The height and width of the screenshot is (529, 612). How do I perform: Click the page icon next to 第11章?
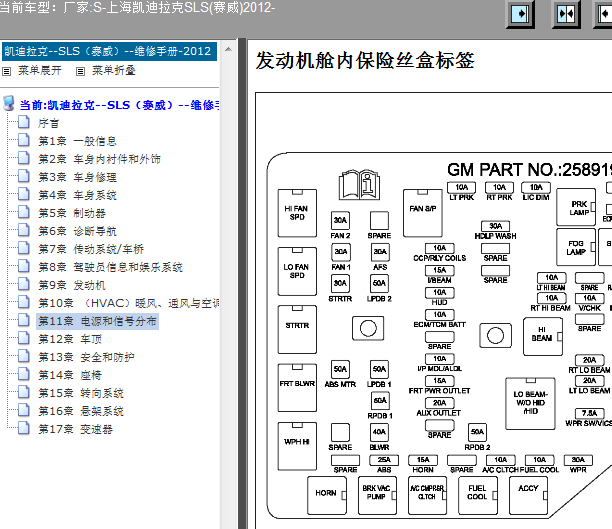[24, 320]
